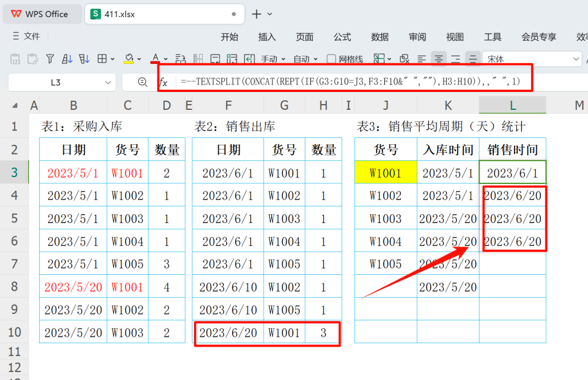This screenshot has width=588, height=380.
Task: Click the select-all corner triangle
Action: point(14,106)
